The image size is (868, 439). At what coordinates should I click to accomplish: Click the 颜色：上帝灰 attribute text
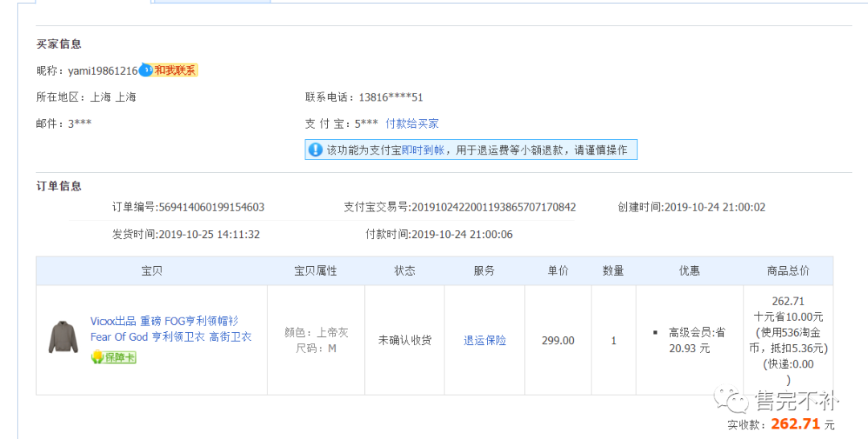pos(317,333)
